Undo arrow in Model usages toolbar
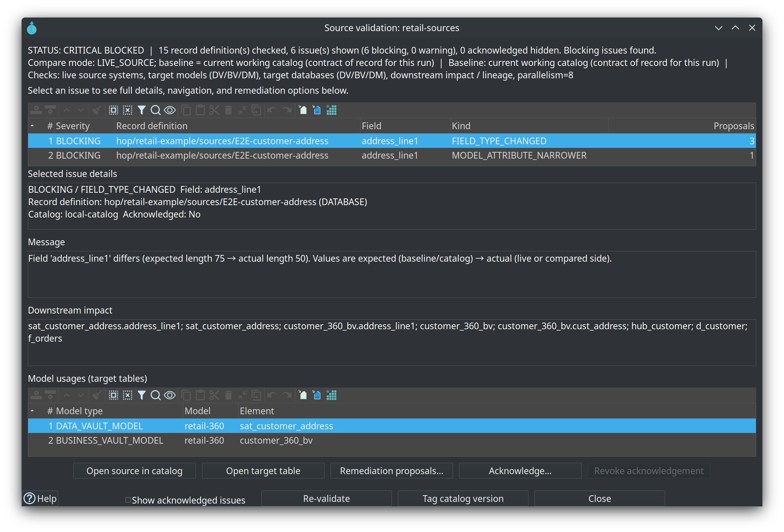 [x=272, y=395]
